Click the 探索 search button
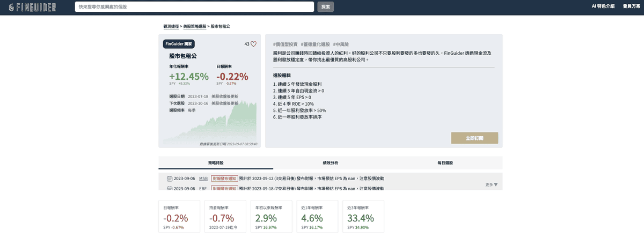This screenshot has width=644, height=238. [x=325, y=7]
